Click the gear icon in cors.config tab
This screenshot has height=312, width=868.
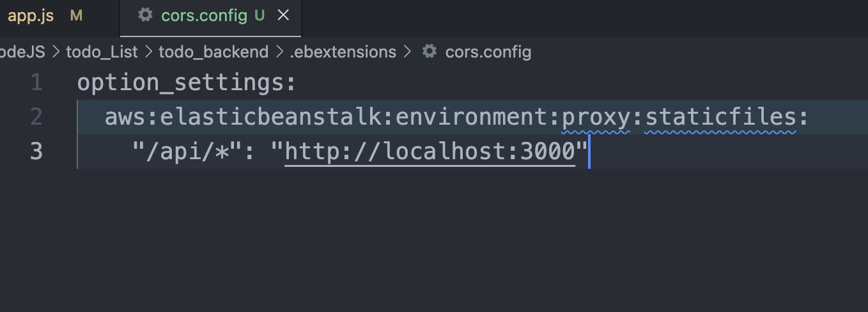coord(146,15)
